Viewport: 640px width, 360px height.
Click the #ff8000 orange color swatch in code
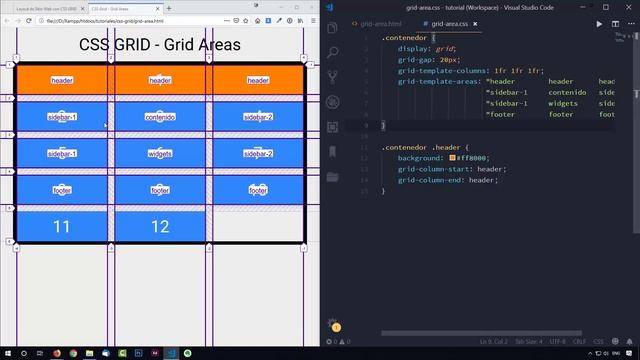point(452,158)
